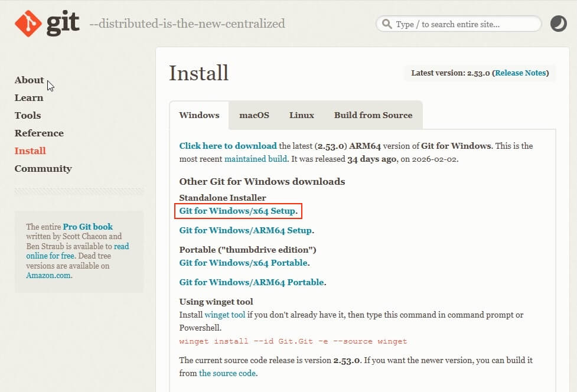Open the Build from Source tab

[x=373, y=115]
